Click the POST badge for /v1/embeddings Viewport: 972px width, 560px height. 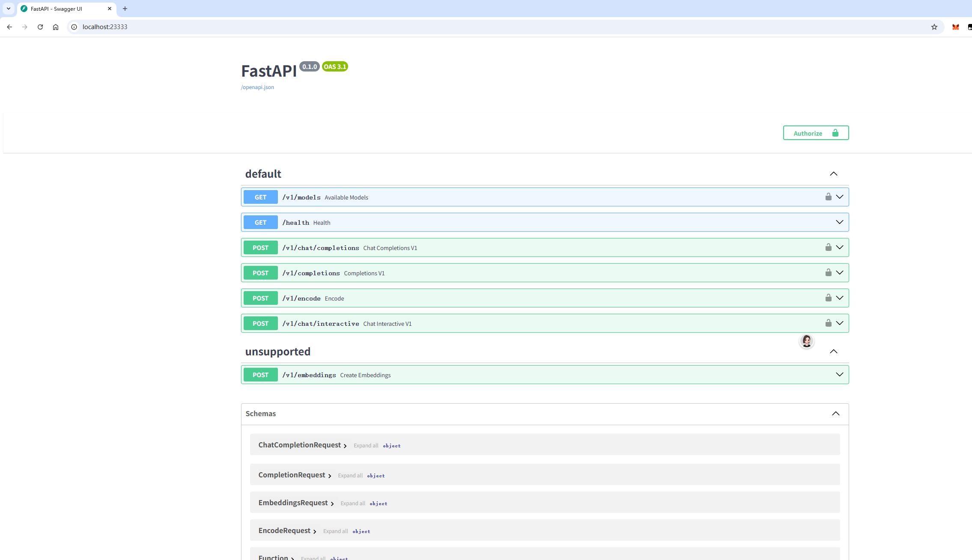[x=260, y=375]
